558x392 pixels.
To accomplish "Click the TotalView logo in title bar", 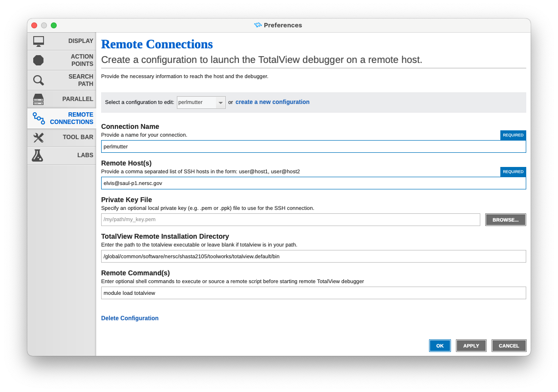I will coord(258,25).
